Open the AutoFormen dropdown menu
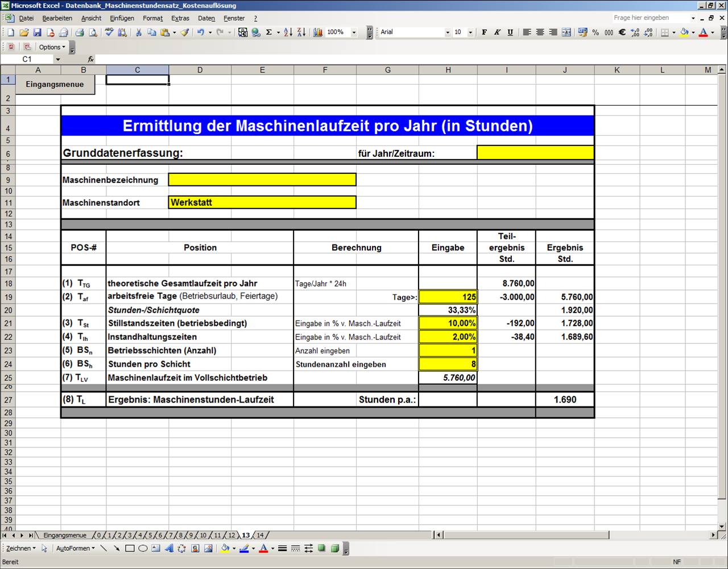 pos(76,549)
